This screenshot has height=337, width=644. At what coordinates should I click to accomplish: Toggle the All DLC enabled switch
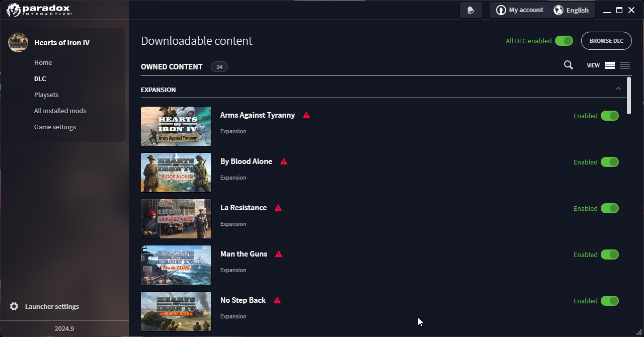563,41
